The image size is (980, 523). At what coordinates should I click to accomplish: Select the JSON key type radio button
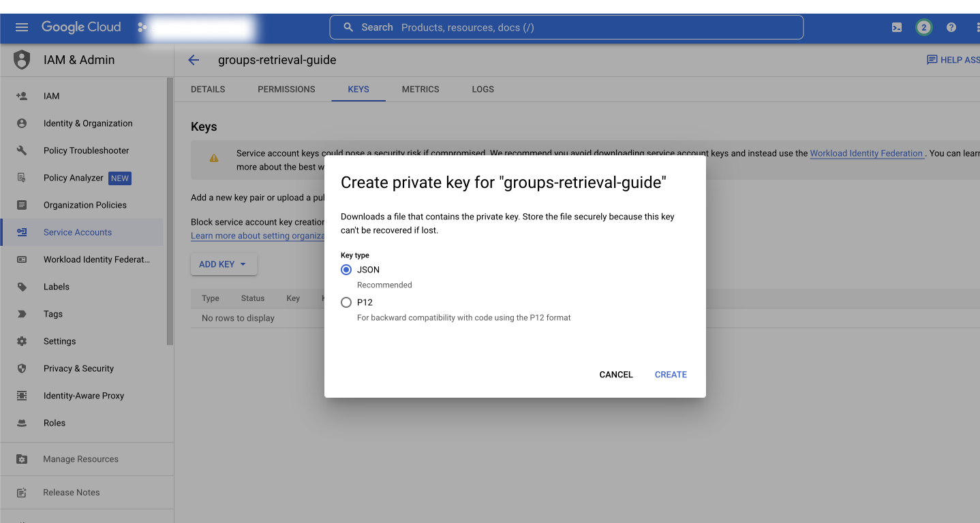[346, 270]
